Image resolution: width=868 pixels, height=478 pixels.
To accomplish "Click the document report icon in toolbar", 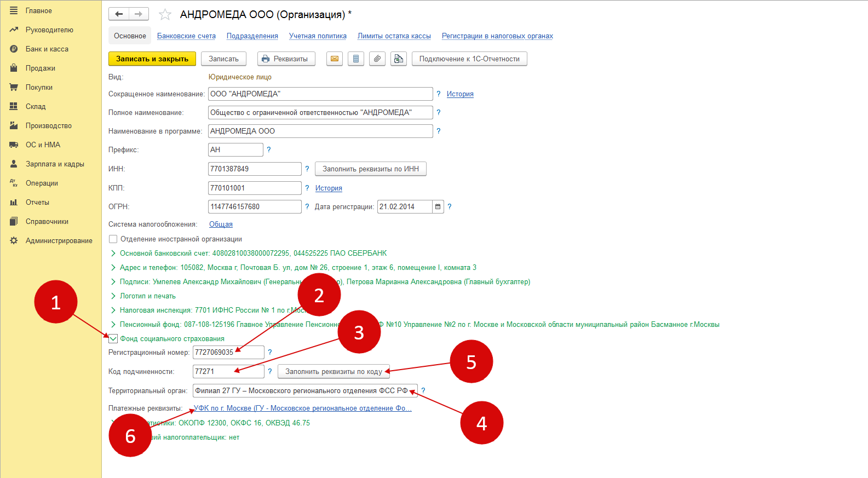I will click(356, 59).
